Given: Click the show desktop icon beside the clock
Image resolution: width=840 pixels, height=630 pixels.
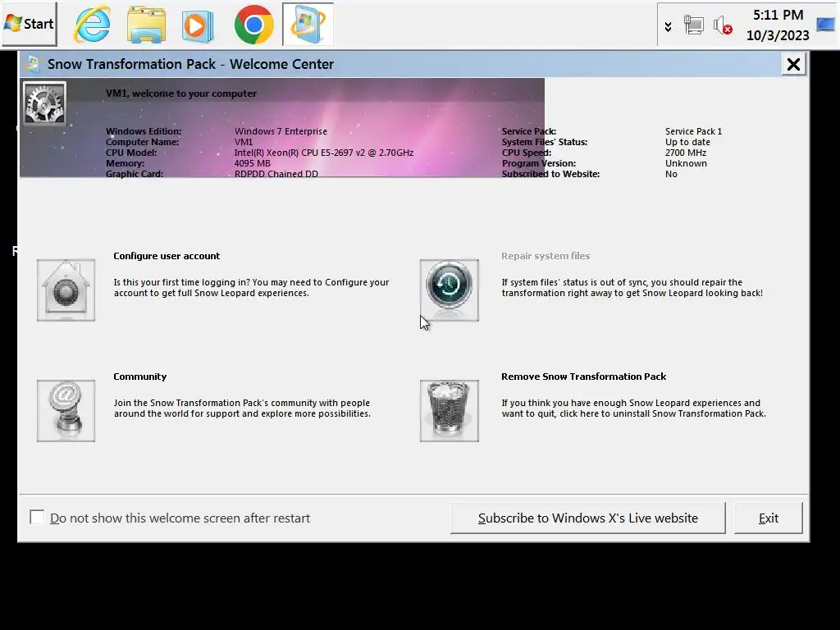Looking at the screenshot, I should (825, 25).
